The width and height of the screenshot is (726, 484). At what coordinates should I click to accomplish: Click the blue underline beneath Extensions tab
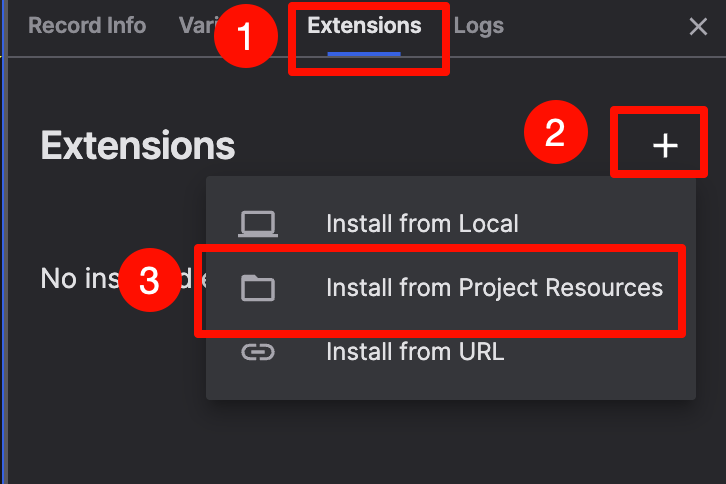(x=364, y=53)
